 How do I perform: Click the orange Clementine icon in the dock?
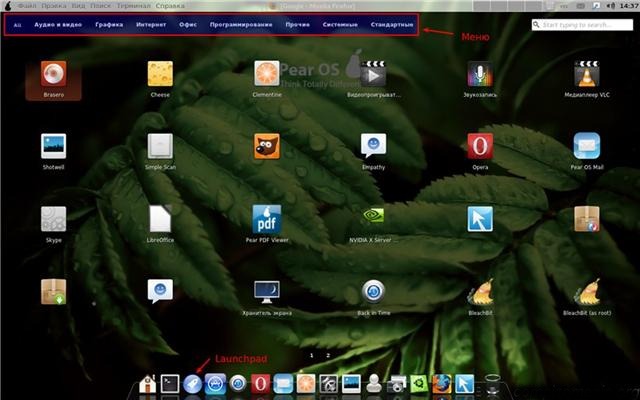tap(306, 384)
